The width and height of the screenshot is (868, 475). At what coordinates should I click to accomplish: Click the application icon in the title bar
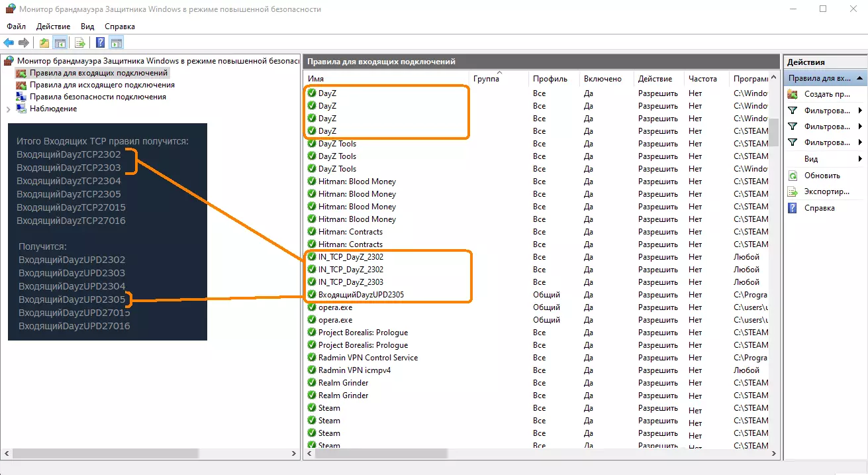(x=9, y=9)
